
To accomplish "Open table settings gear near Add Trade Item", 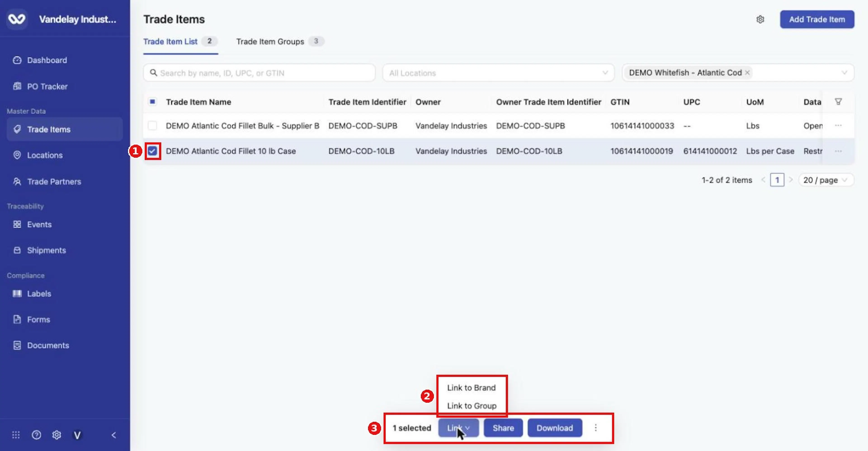I will tap(760, 19).
